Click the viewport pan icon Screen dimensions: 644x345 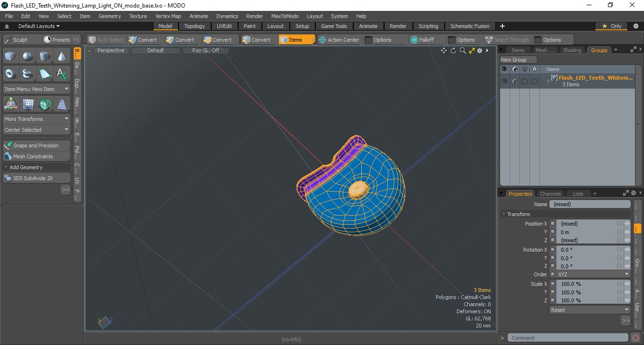(444, 51)
